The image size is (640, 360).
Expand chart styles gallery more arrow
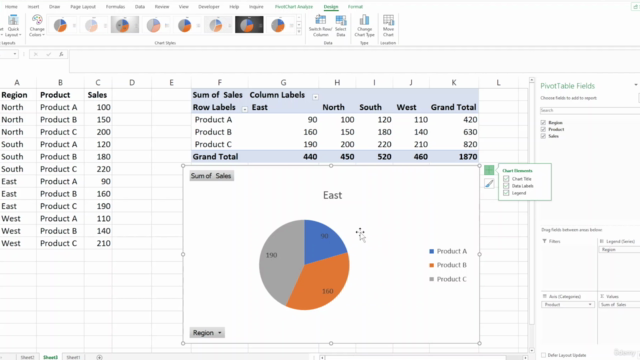point(299,32)
